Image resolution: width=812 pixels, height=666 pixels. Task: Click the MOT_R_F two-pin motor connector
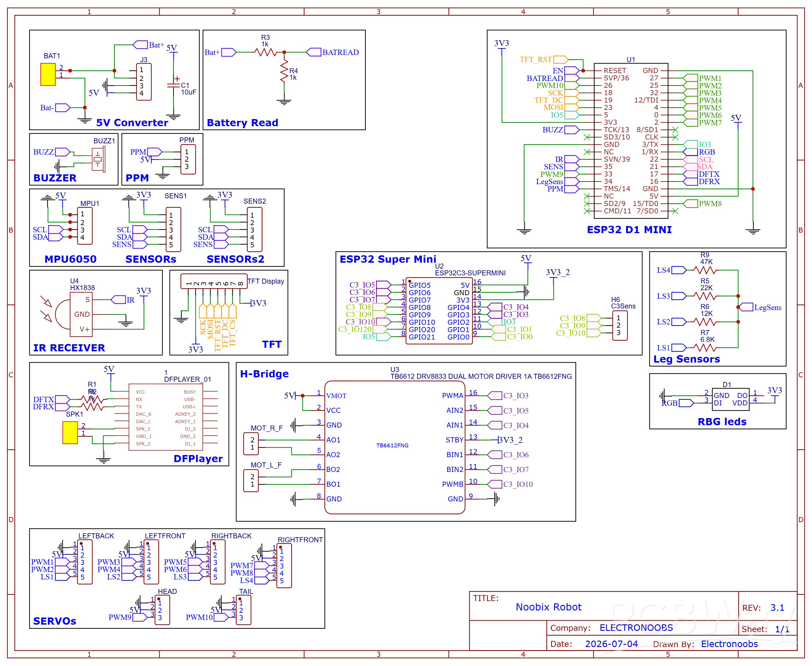pyautogui.click(x=251, y=444)
